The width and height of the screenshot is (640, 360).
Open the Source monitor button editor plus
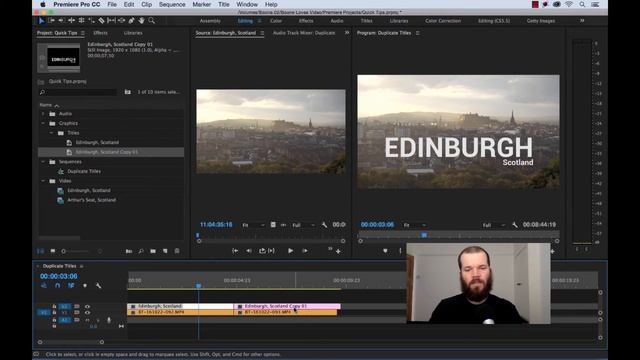coord(338,251)
